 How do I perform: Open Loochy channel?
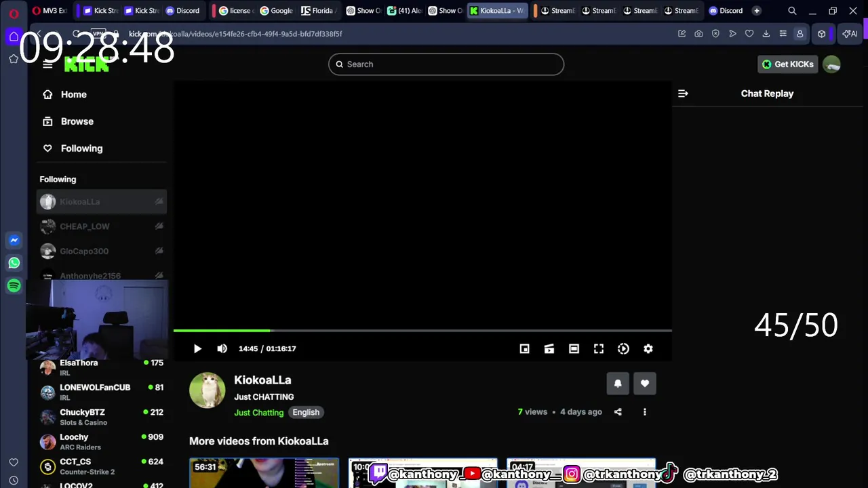click(x=102, y=441)
